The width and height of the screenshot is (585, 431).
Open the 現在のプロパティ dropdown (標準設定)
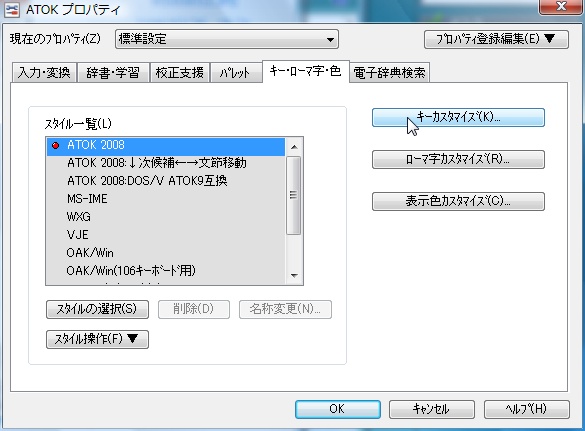227,39
